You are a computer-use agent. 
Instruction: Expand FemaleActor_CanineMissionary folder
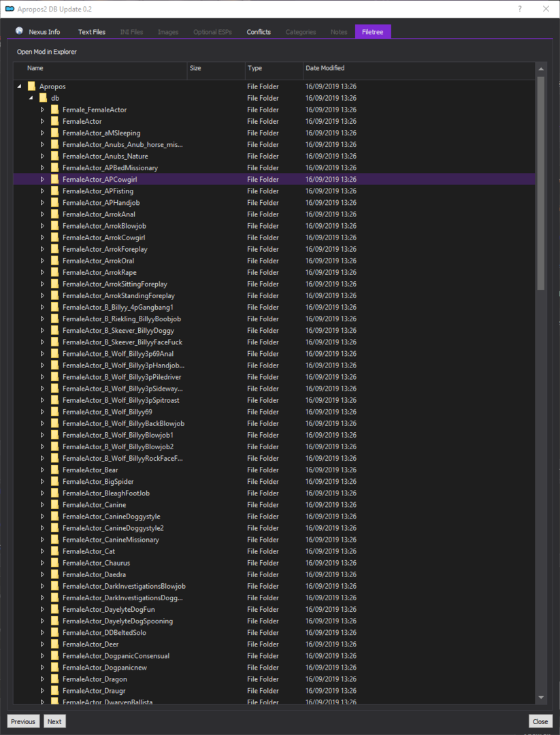tap(42, 540)
